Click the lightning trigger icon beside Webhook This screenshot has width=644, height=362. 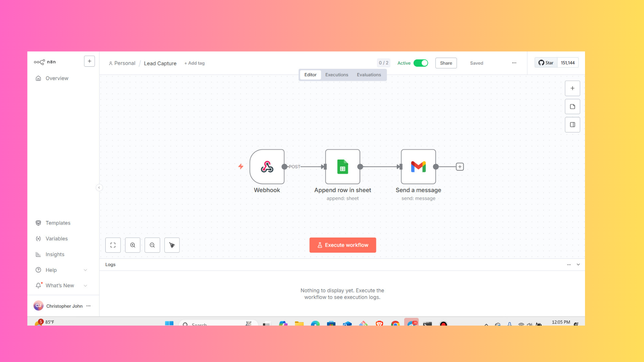tap(241, 167)
